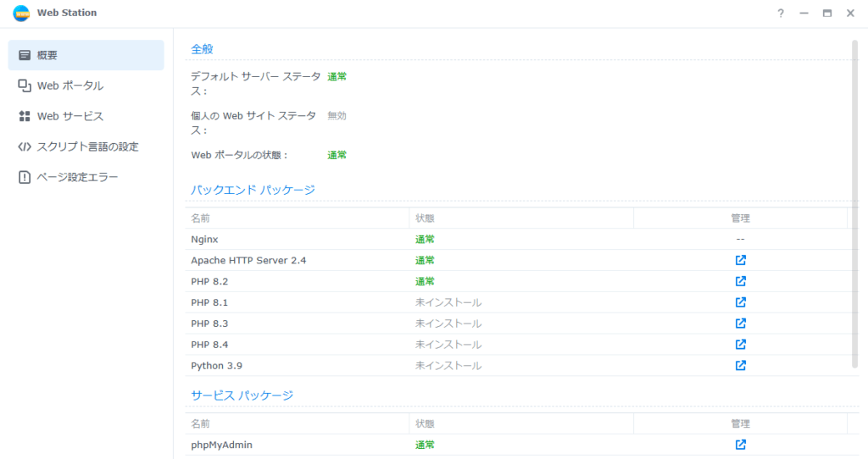Select the PHP 8.1 name cell
This screenshot has height=459, width=868.
click(x=209, y=302)
